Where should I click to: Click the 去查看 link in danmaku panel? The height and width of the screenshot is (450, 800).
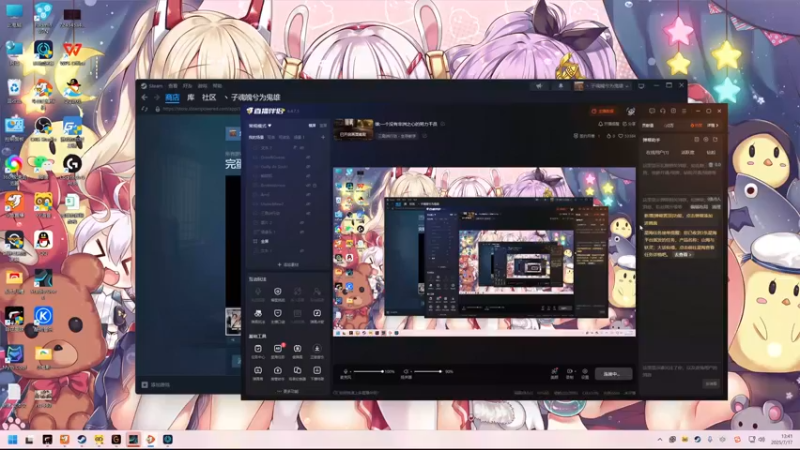(683, 254)
